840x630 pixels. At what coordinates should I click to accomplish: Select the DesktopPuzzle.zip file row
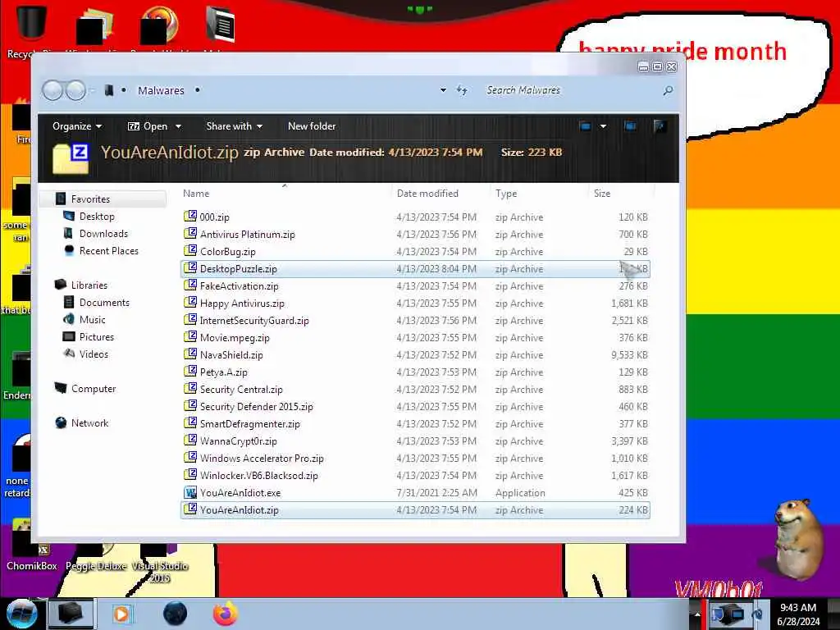point(415,269)
